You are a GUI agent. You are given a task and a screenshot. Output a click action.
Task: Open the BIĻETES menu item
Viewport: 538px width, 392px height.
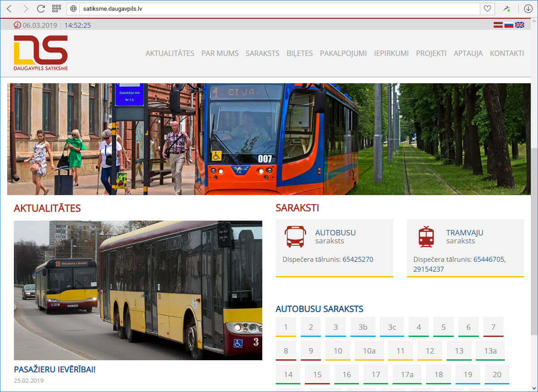(x=299, y=53)
